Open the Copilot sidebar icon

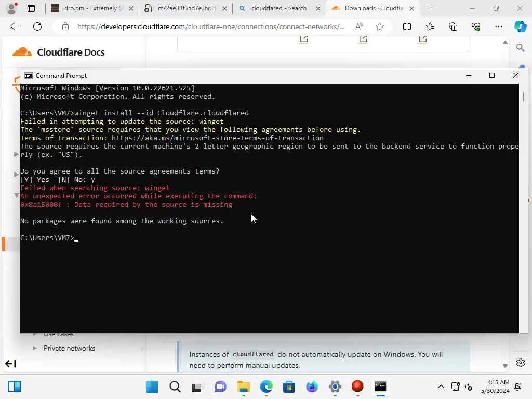(521, 26)
